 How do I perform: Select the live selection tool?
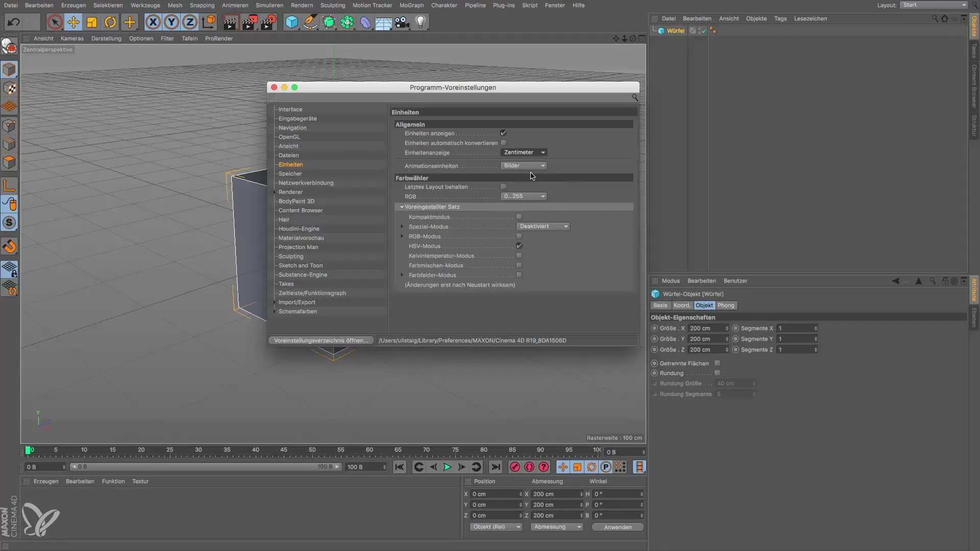(x=55, y=22)
